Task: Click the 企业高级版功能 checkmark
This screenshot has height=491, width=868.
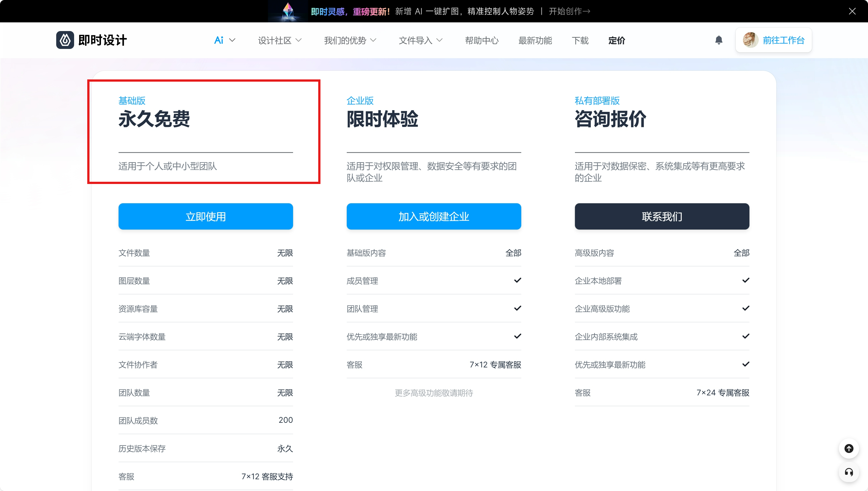Action: (x=746, y=308)
